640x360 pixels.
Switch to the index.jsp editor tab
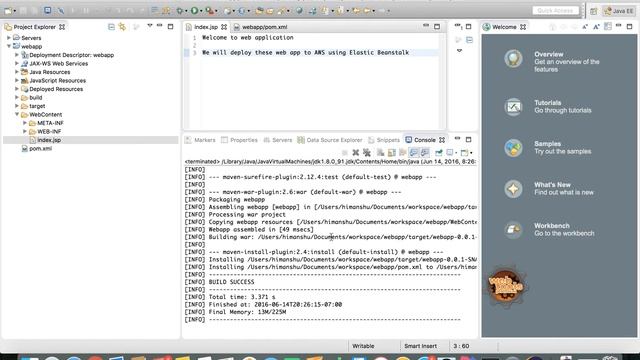click(x=205, y=27)
